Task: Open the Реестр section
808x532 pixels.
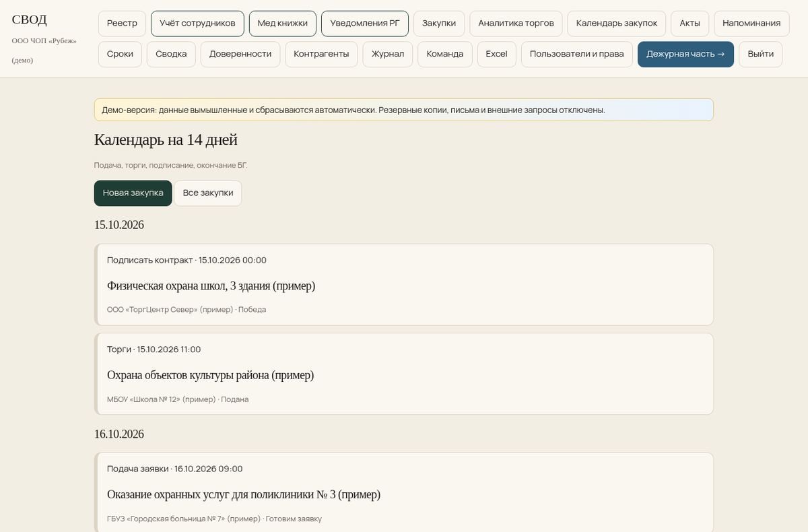Action: (x=122, y=24)
